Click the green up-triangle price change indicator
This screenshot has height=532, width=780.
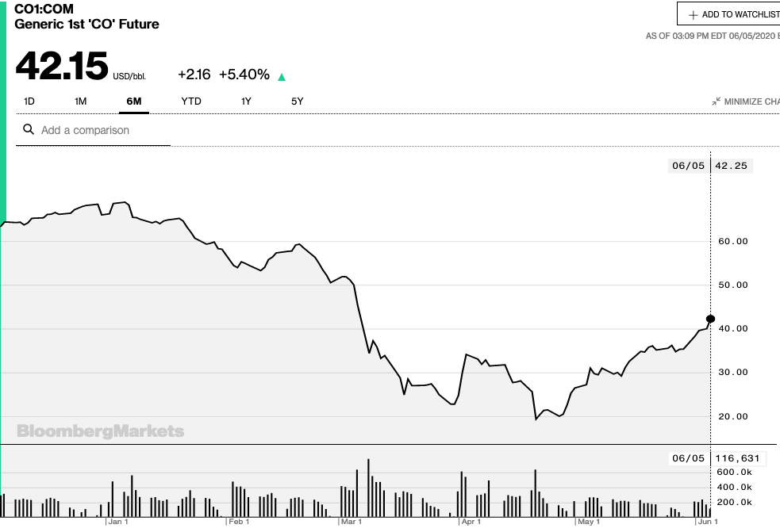(x=282, y=77)
